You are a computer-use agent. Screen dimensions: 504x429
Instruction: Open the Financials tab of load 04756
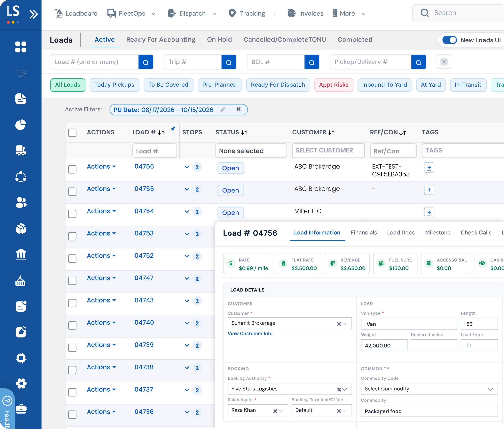(x=364, y=232)
